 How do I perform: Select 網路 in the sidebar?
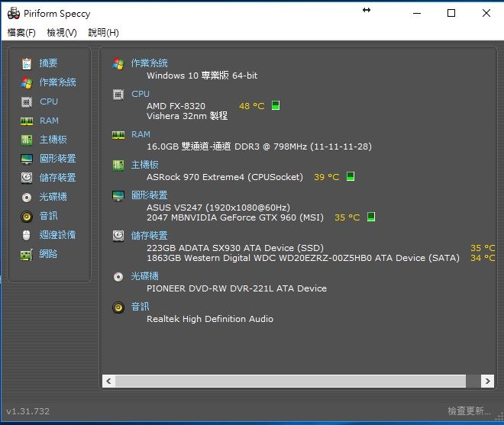[x=48, y=254]
